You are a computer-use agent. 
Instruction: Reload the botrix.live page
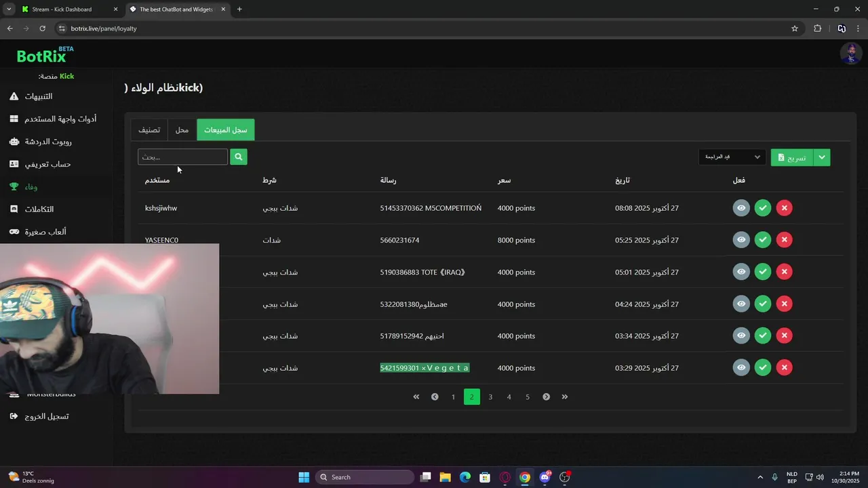(42, 28)
